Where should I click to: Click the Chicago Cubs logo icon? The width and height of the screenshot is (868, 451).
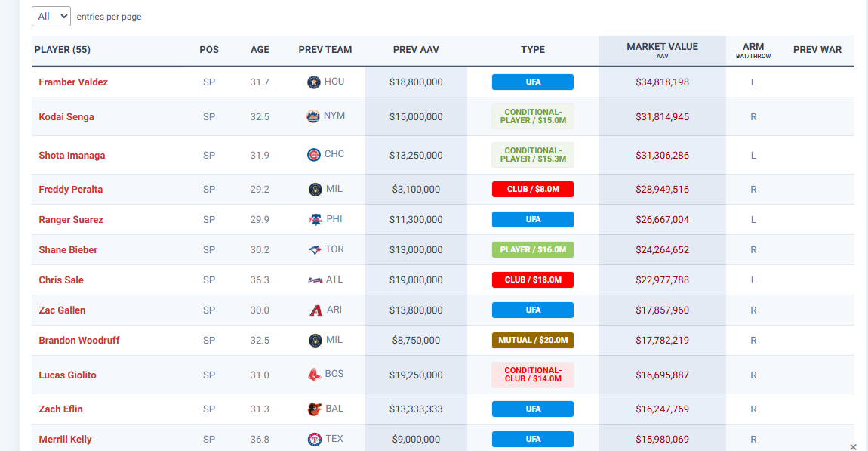click(314, 155)
